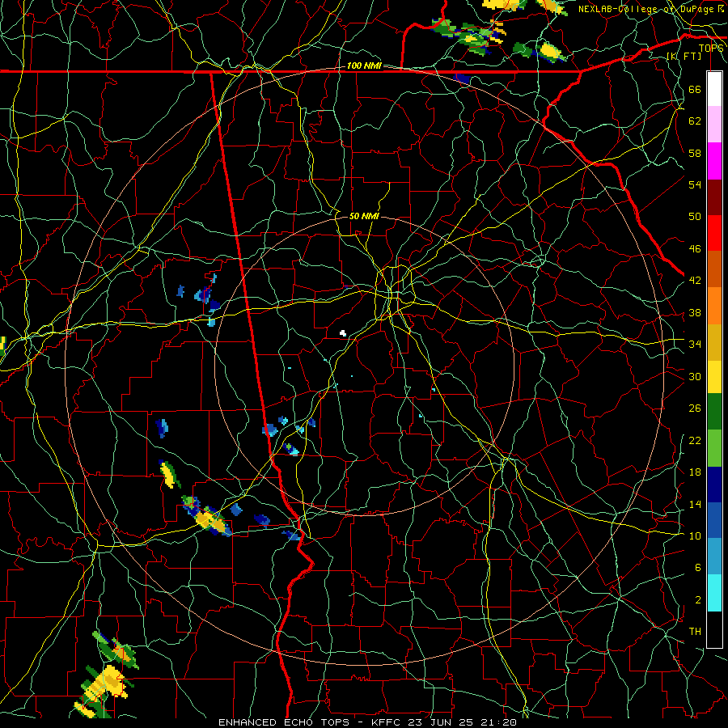Click the '66' legend value
728x728 pixels.
(x=695, y=89)
